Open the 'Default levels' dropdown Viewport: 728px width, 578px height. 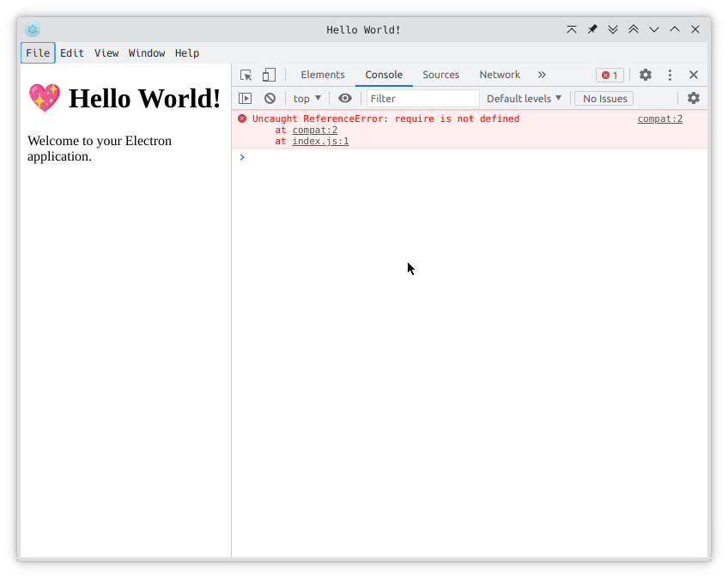524,98
